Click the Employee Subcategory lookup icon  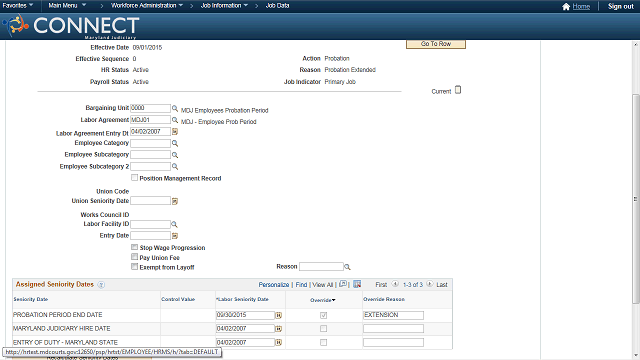[x=175, y=155]
